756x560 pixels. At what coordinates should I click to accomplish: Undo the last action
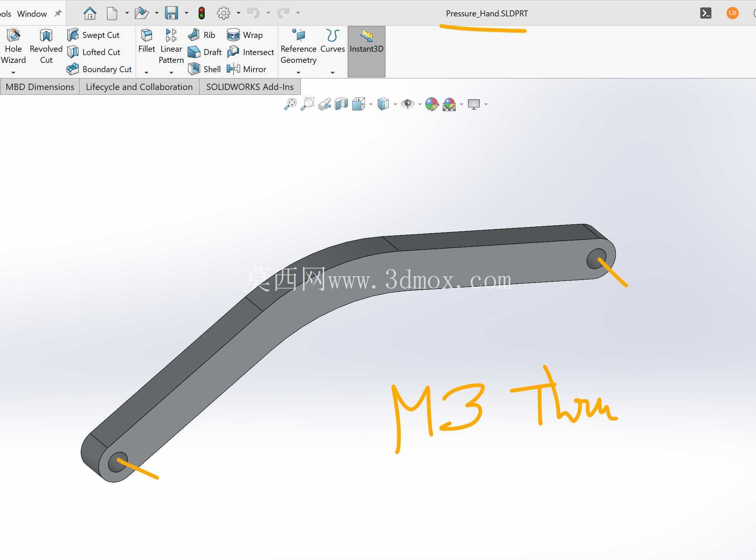click(253, 13)
